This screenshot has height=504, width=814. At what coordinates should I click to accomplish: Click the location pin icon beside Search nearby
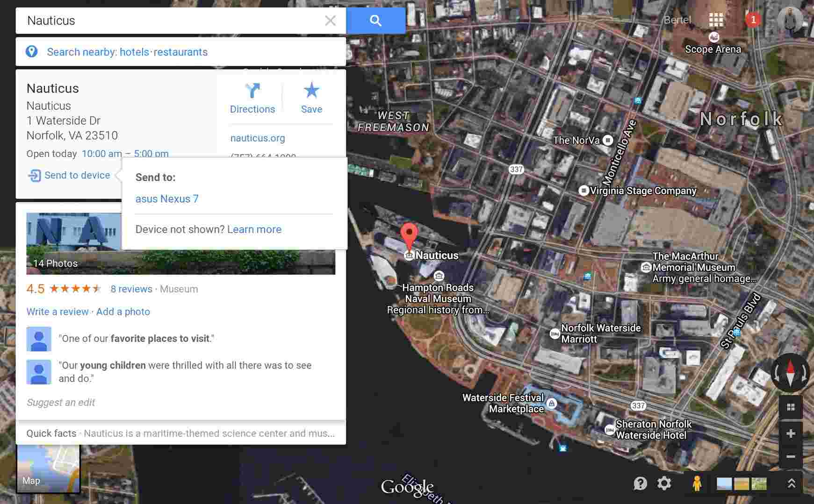32,51
